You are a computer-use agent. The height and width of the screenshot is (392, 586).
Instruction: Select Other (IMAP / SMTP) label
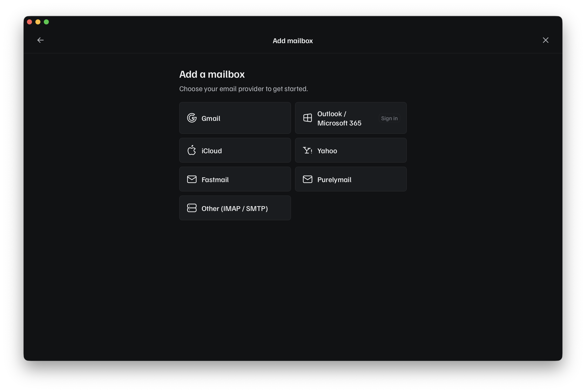coord(234,208)
